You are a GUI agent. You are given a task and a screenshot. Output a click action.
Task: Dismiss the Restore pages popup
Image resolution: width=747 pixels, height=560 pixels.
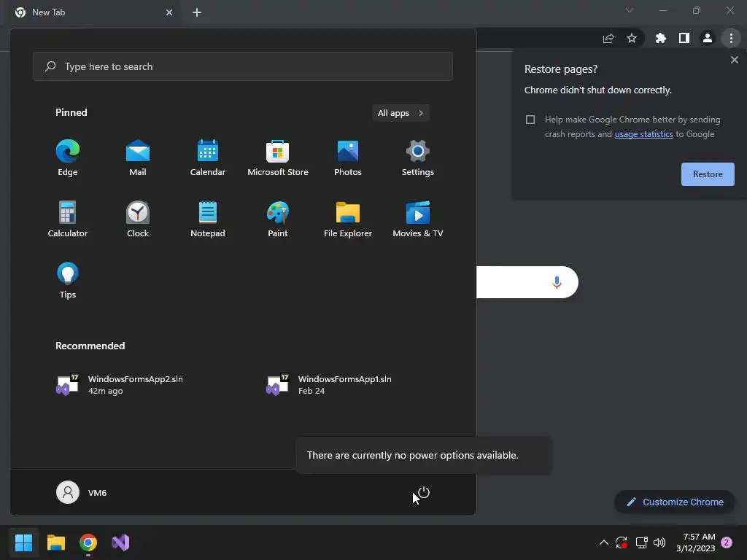coord(734,60)
